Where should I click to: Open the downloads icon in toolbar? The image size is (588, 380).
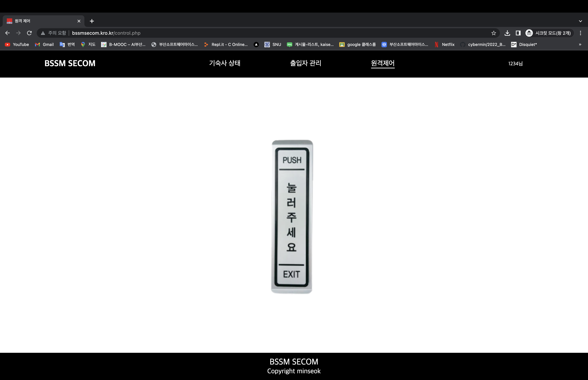[x=507, y=33]
